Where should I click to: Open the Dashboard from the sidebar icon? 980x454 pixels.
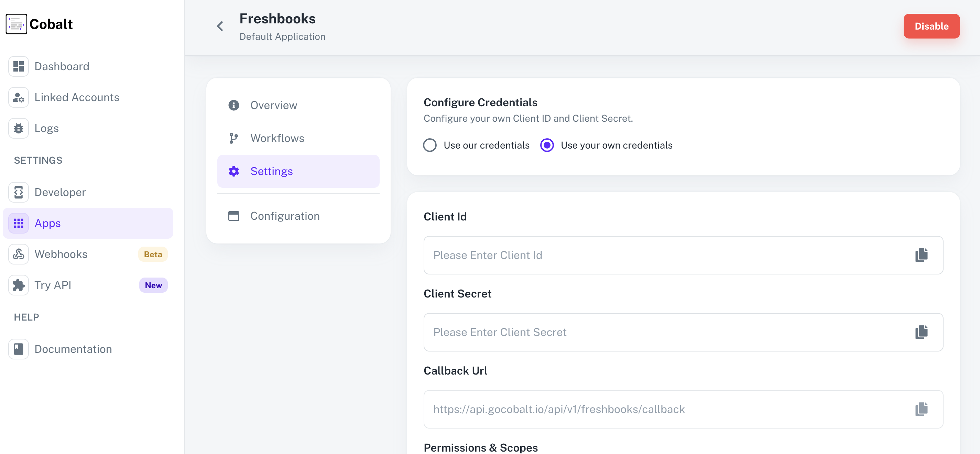(18, 66)
